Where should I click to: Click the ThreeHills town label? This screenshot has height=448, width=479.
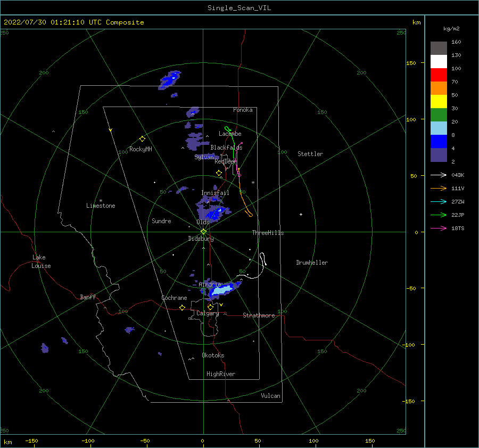pyautogui.click(x=268, y=233)
